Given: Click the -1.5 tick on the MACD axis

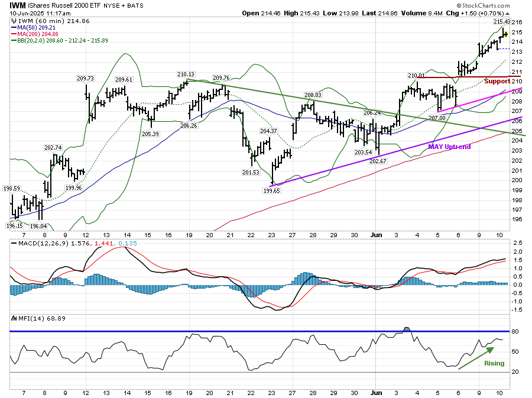Looking at the screenshot, I should pos(517,310).
